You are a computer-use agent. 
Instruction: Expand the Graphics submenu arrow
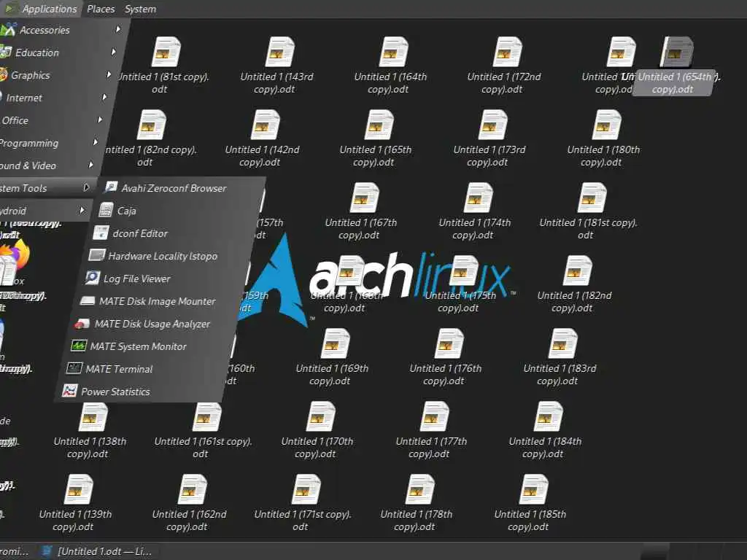coord(109,75)
